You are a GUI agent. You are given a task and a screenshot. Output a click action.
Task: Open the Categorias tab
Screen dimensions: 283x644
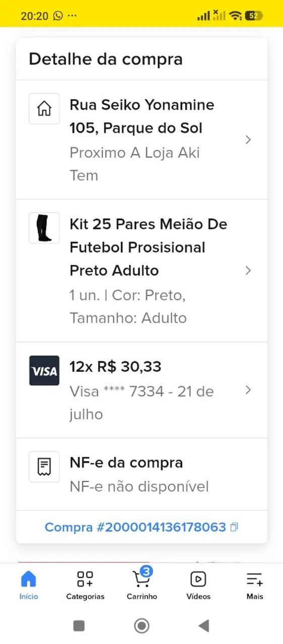(x=85, y=585)
